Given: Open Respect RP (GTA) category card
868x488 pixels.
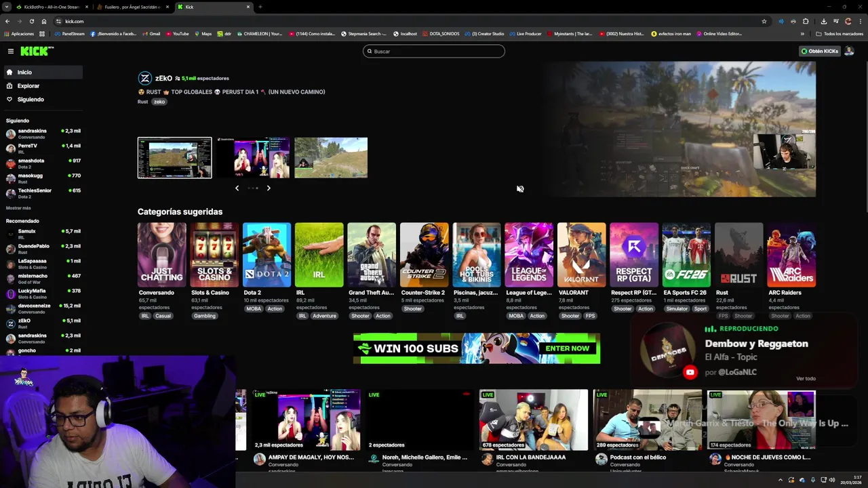Looking at the screenshot, I should (634, 255).
